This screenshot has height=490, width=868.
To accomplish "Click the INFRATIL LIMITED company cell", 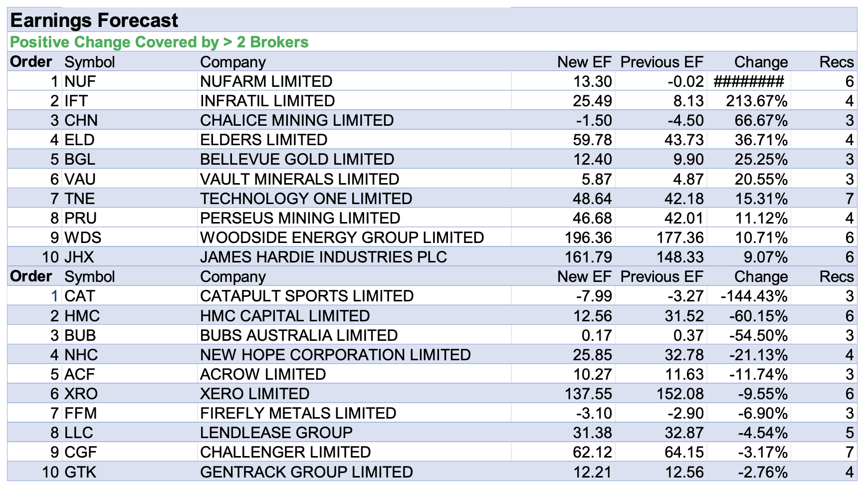I will (x=267, y=101).
